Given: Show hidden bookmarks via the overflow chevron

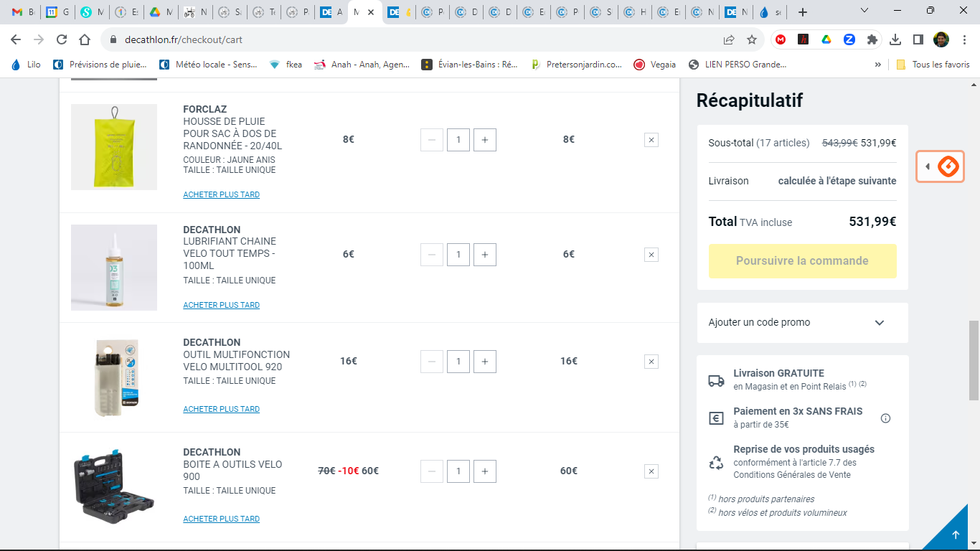Looking at the screenshot, I should tap(877, 65).
